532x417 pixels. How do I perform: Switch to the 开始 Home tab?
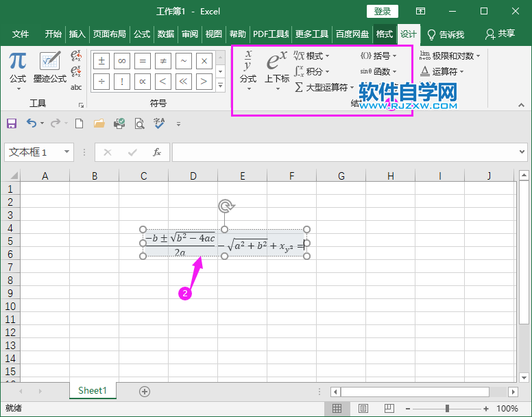(53, 34)
